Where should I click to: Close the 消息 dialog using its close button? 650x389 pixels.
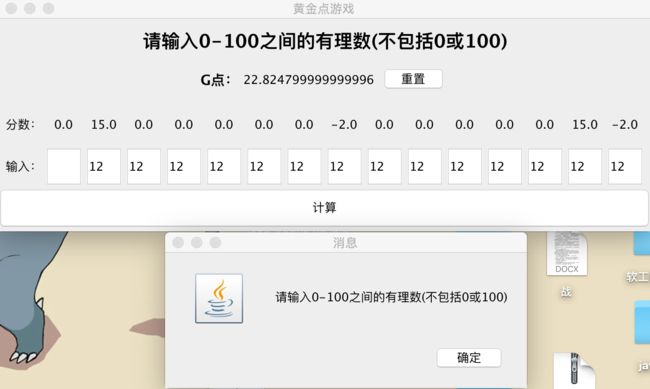[x=178, y=243]
